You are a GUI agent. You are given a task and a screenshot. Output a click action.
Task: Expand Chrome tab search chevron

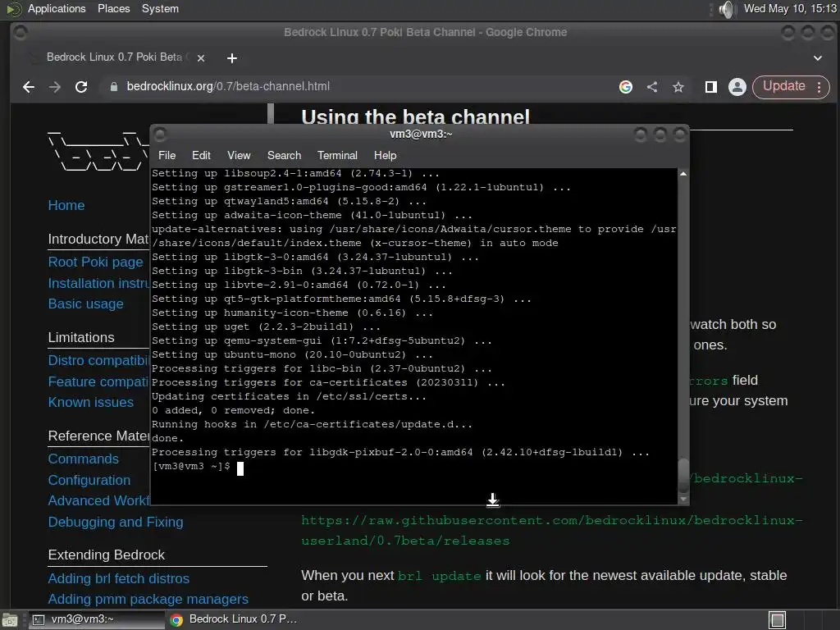[x=818, y=58]
